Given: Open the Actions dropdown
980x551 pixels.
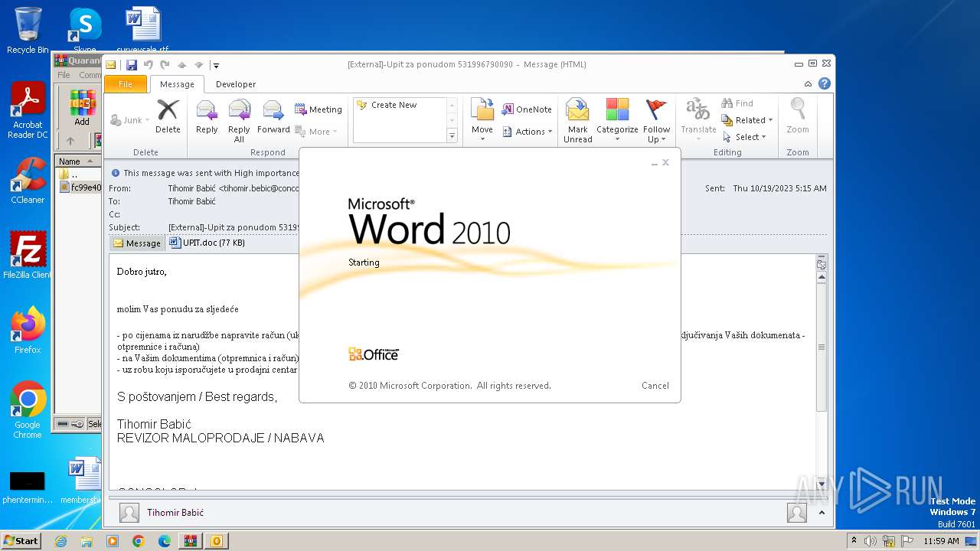Looking at the screenshot, I should 527,132.
